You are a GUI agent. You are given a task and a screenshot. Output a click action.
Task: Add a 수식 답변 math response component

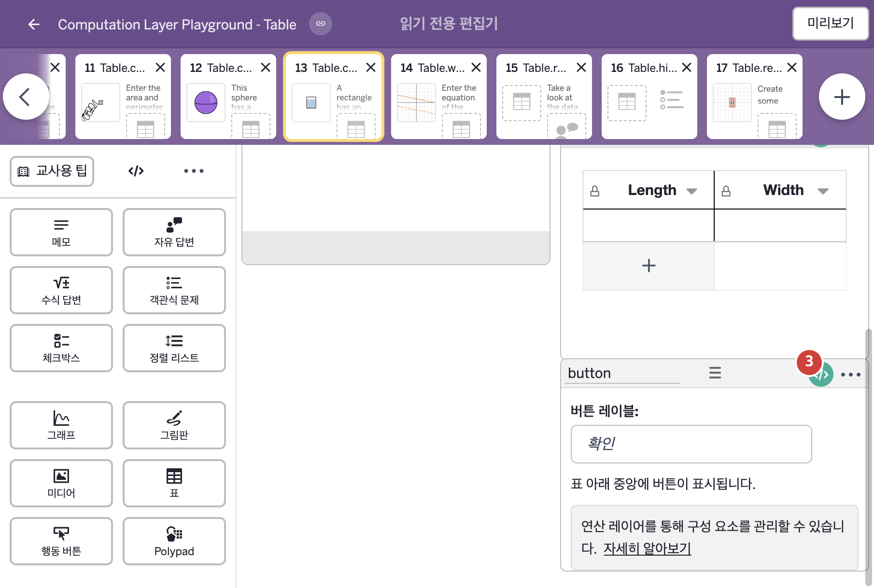(61, 290)
